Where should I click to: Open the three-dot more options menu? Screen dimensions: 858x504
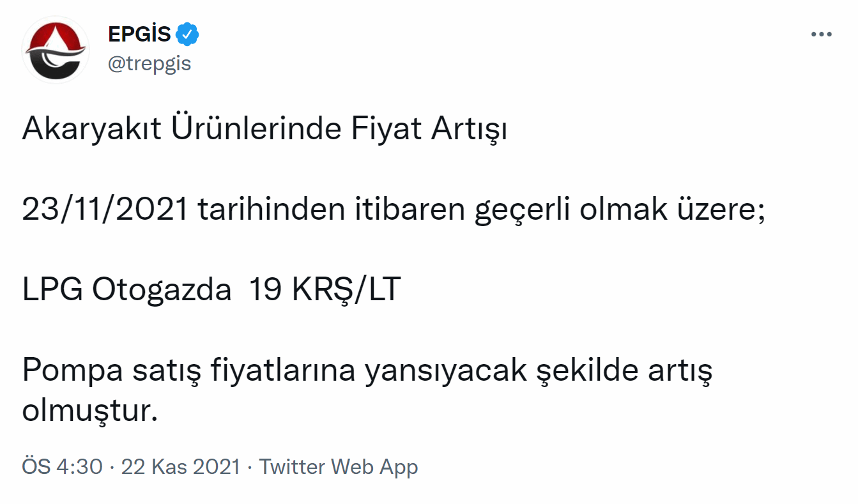pyautogui.click(x=822, y=34)
